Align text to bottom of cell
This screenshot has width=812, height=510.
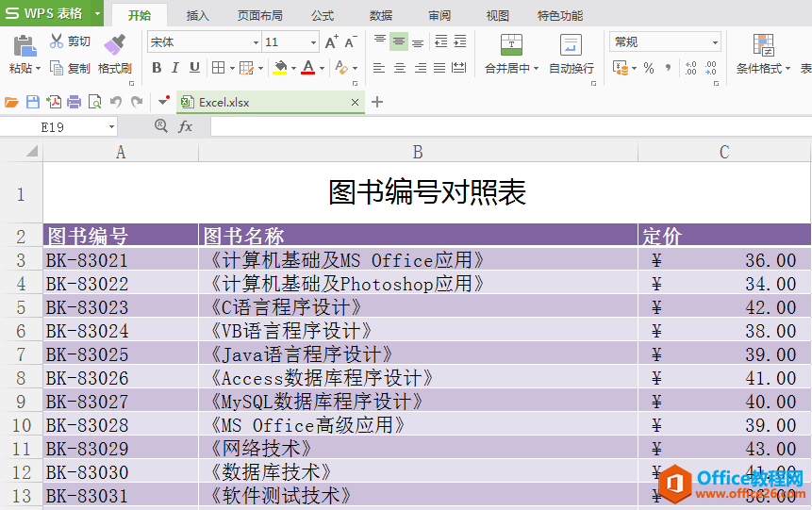(418, 42)
